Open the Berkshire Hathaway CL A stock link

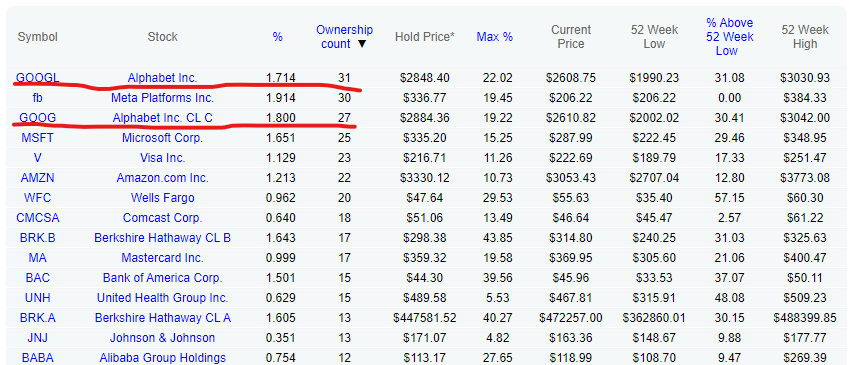[x=163, y=318]
